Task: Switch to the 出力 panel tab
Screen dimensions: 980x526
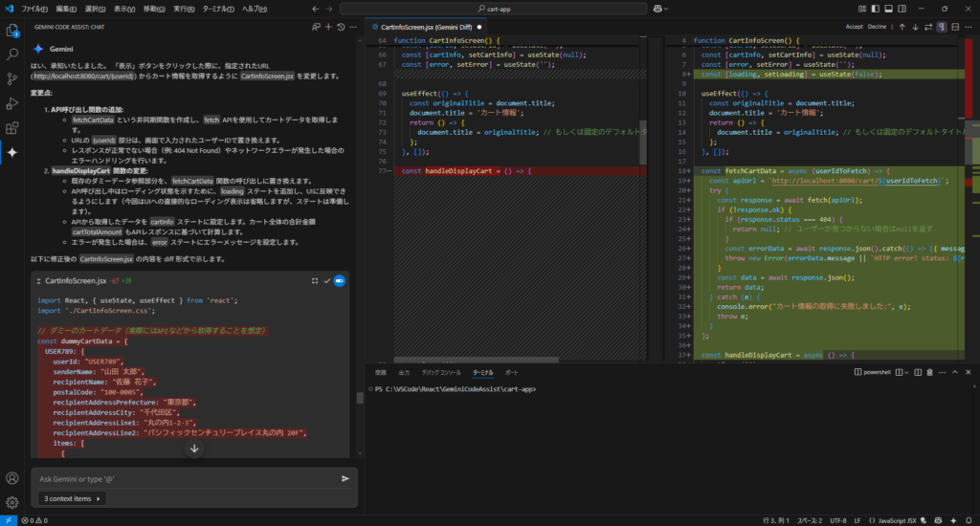Action: [405, 372]
